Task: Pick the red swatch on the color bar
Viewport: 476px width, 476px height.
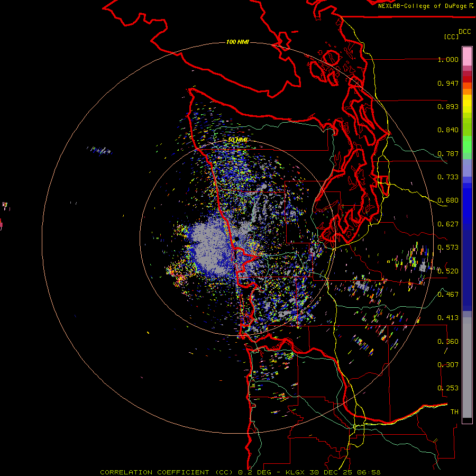Action: (467, 79)
